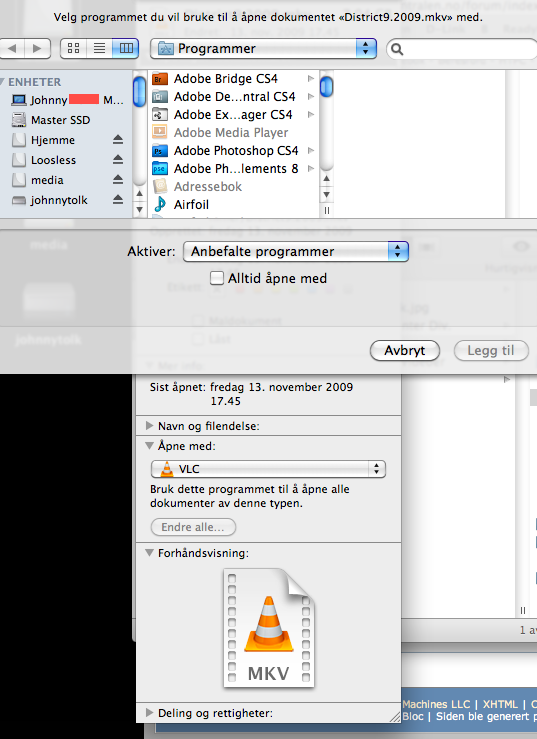
Task: Open the Anbefalte programmer dropdown
Action: coord(296,251)
